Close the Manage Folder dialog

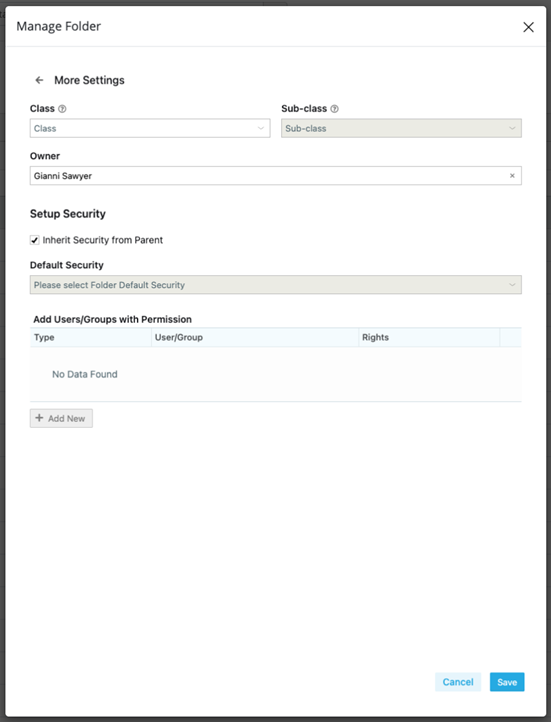pyautogui.click(x=528, y=27)
